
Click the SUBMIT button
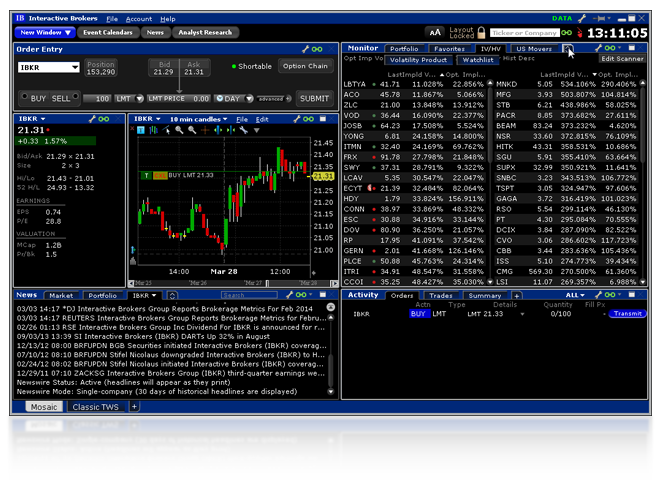pos(314,98)
